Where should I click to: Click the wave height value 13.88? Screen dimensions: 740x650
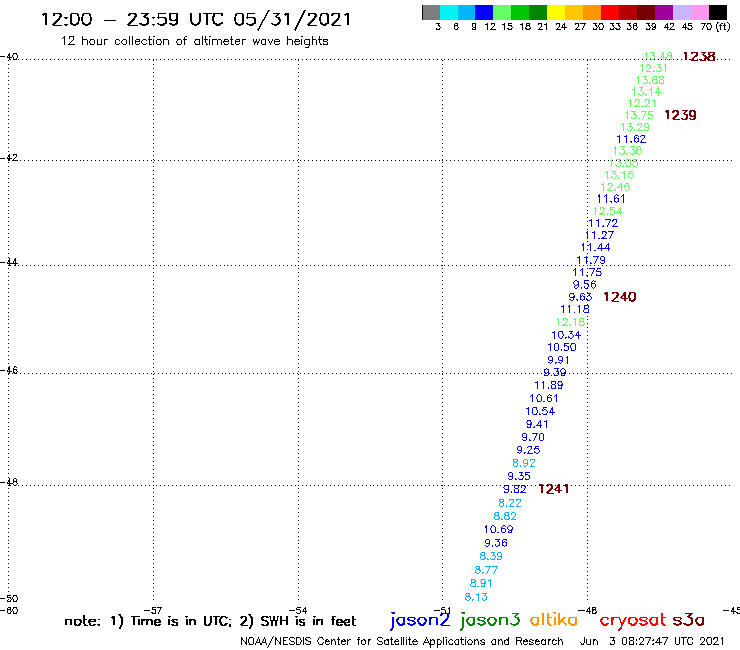pos(650,80)
